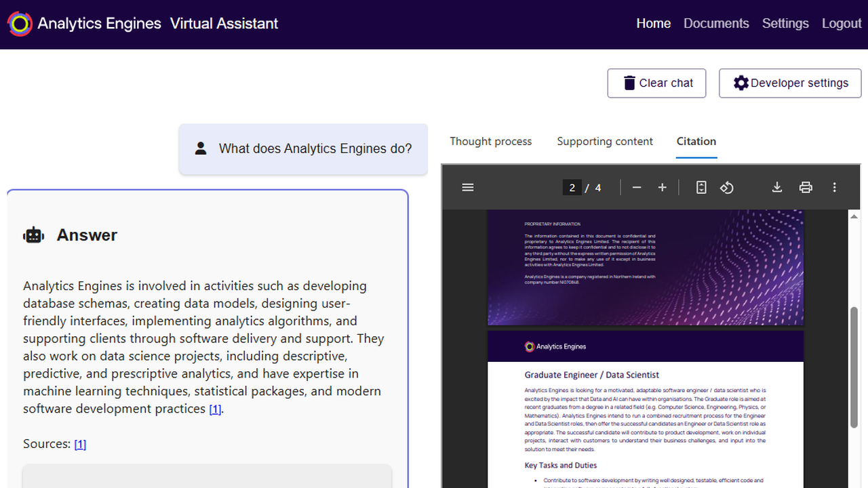Image resolution: width=868 pixels, height=488 pixels.
Task: Print the PDF using printer icon
Action: tap(806, 188)
